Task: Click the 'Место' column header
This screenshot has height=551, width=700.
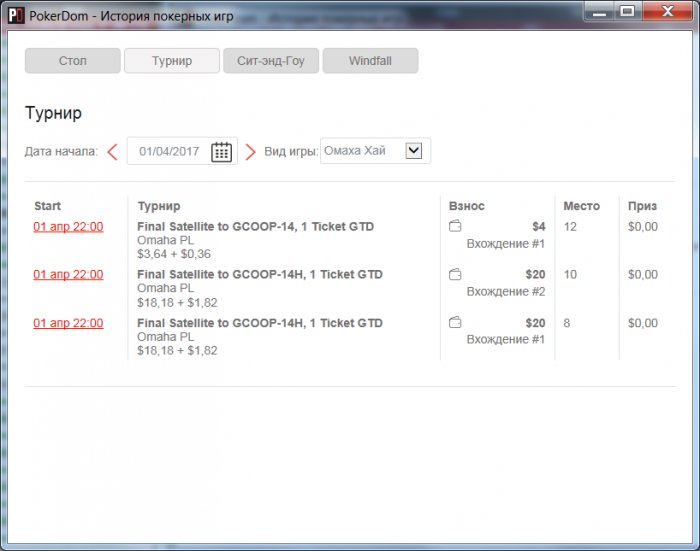Action: [x=582, y=206]
